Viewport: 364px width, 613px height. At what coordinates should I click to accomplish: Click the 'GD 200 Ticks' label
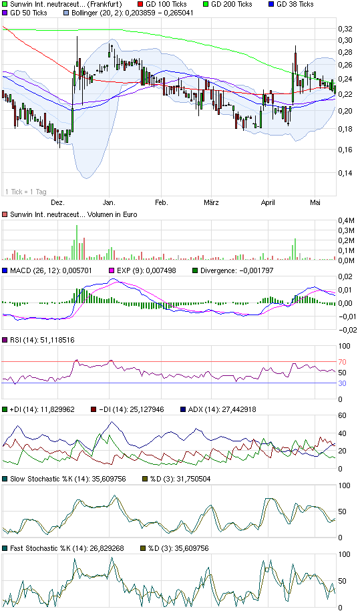(232, 4)
